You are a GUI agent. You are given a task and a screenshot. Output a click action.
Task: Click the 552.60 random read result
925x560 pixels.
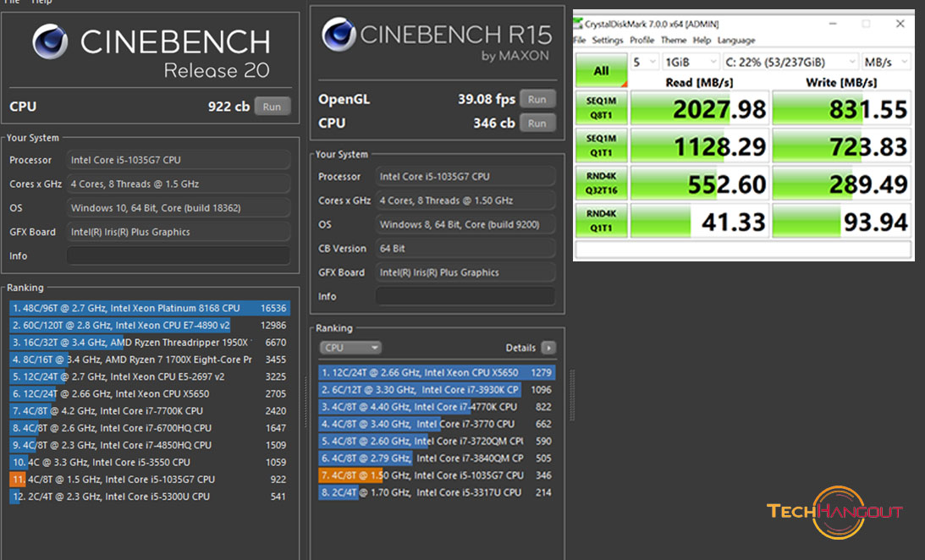[x=700, y=184]
